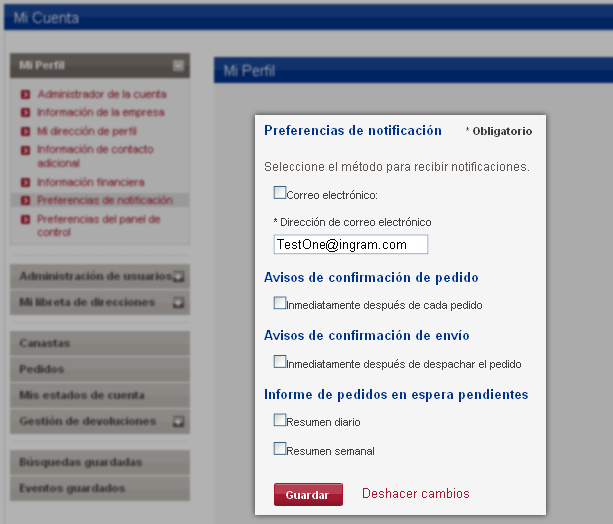This screenshot has width=613, height=524.
Task: Click arrow icon beside Mi dirección de perfil
Action: click(26, 131)
